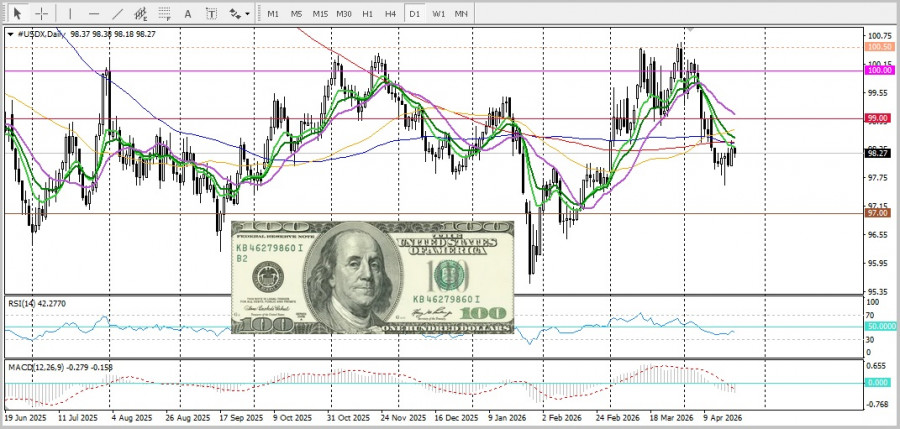Select the text label tool
900x429 pixels.
(211, 13)
